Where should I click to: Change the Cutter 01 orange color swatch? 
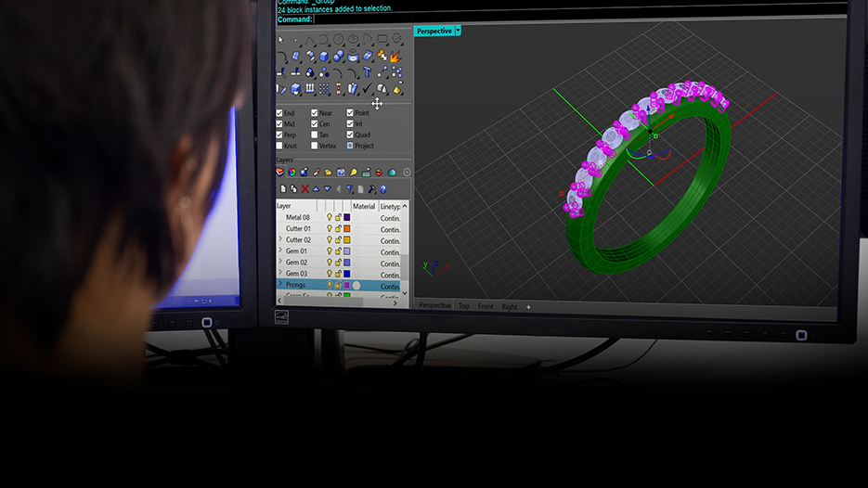347,228
